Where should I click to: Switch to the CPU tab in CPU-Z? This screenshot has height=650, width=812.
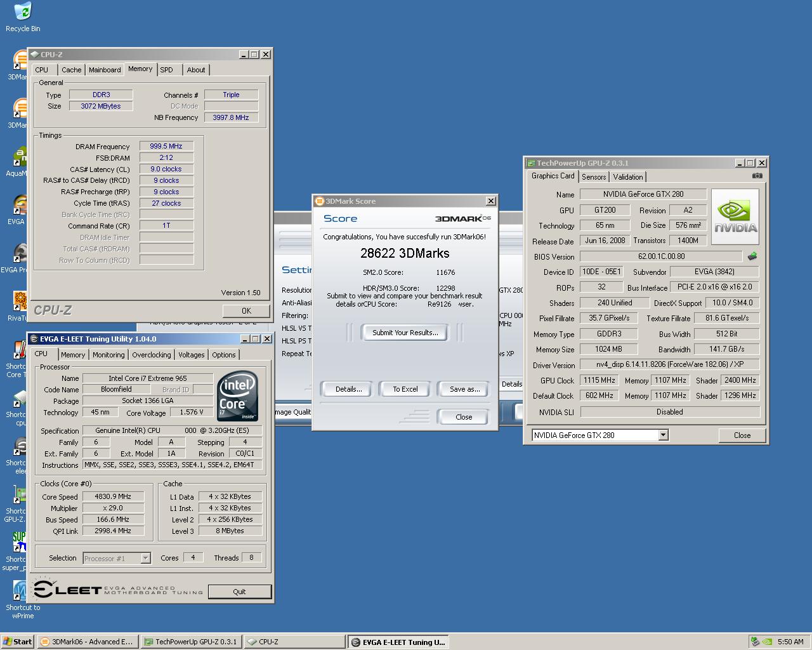tap(42, 70)
